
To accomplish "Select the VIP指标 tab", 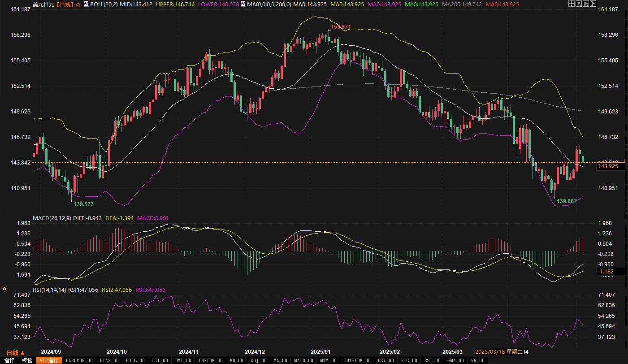I will [x=49, y=360].
